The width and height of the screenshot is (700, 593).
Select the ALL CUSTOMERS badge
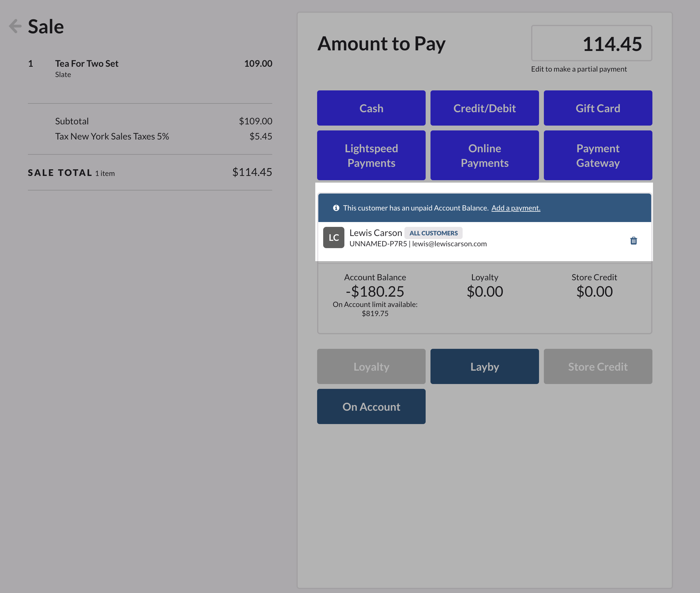tap(433, 233)
